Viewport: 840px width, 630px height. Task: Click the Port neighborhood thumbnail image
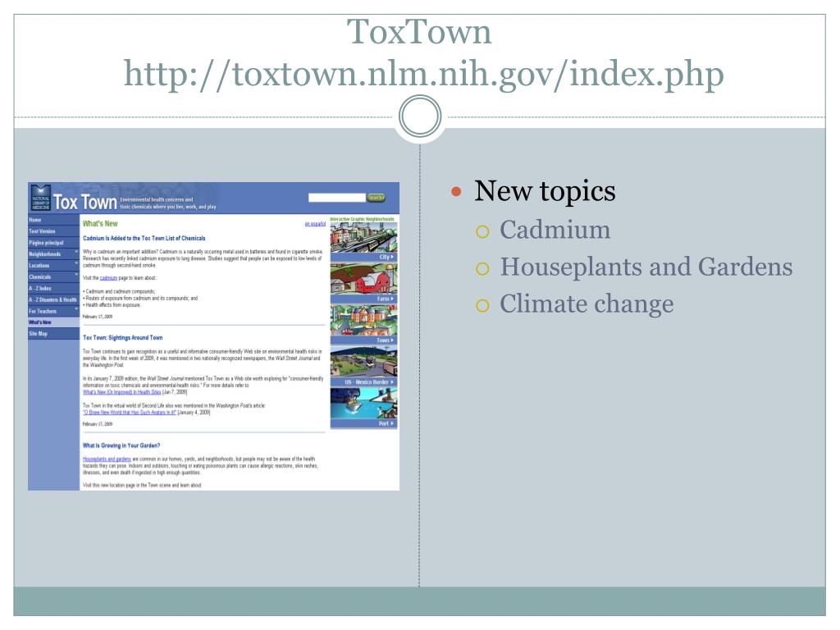(363, 404)
